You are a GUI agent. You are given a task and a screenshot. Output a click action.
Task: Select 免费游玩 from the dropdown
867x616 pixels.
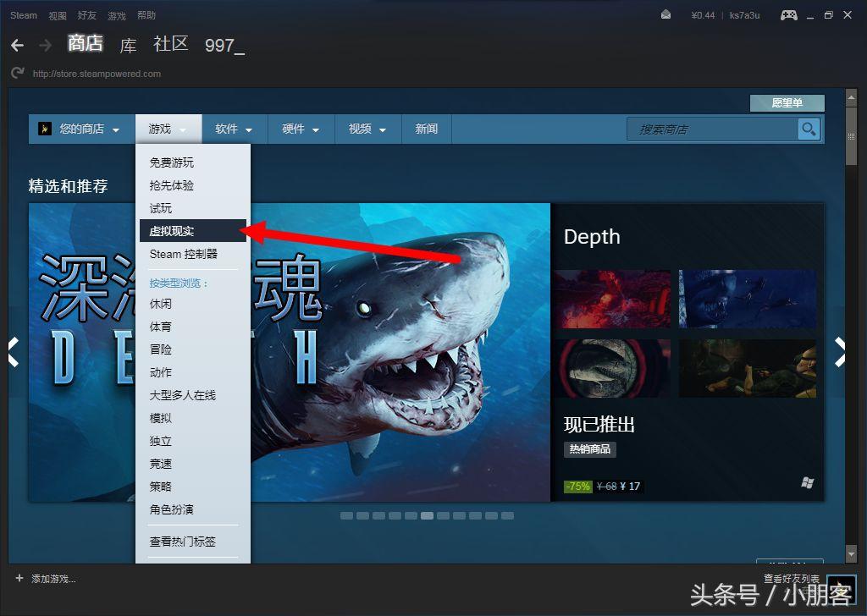(x=171, y=162)
